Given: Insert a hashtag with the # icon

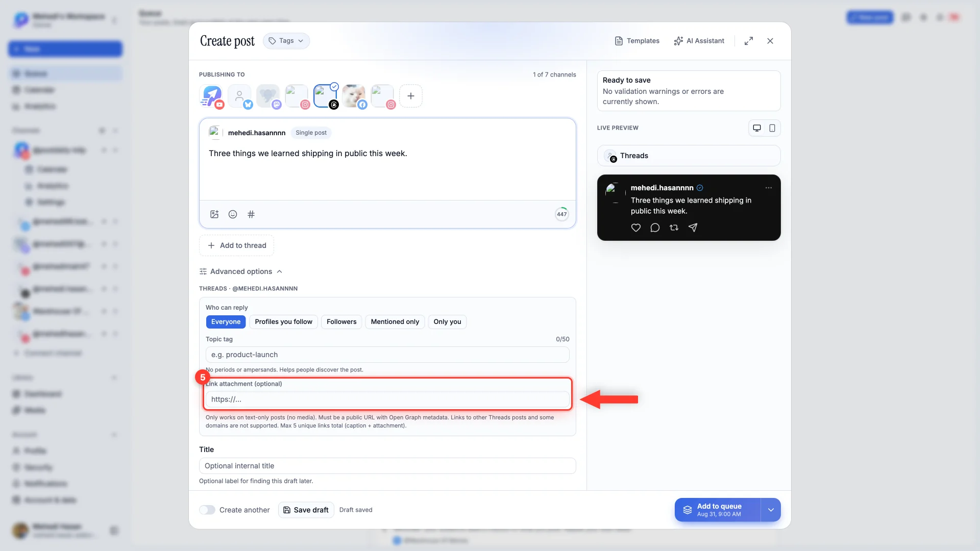Looking at the screenshot, I should click(x=251, y=214).
